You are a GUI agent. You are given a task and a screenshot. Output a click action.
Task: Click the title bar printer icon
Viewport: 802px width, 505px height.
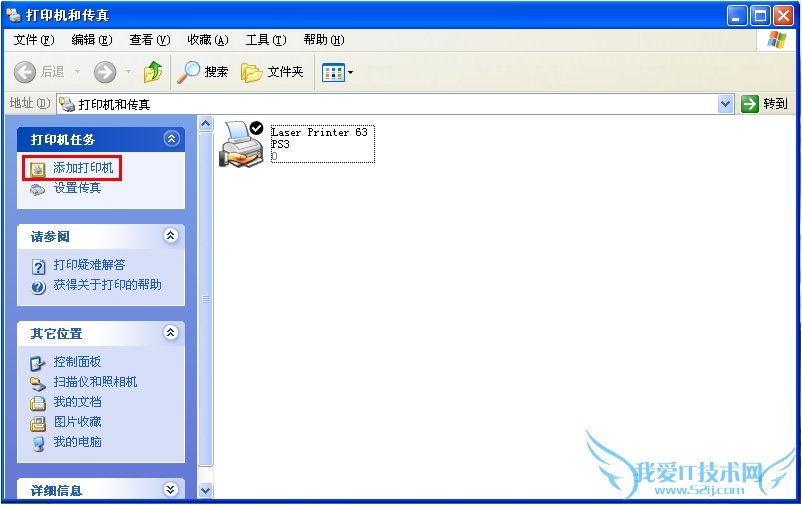(14, 15)
